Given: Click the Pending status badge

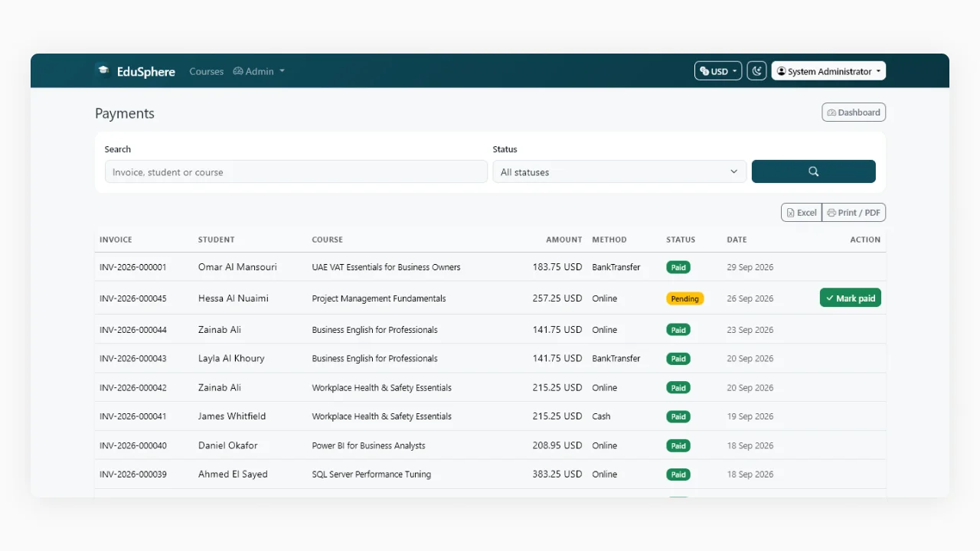Looking at the screenshot, I should click(x=684, y=298).
